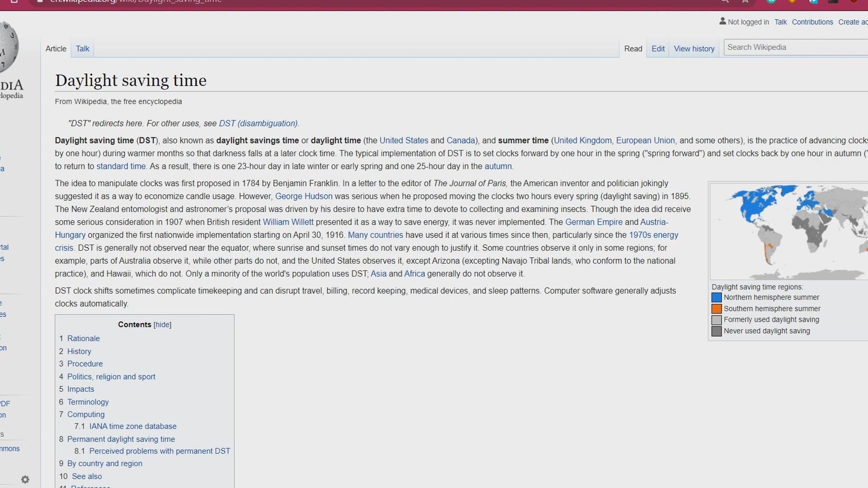Jump to Perceived problems with permanent DST
Image resolution: width=868 pixels, height=488 pixels.
160,451
